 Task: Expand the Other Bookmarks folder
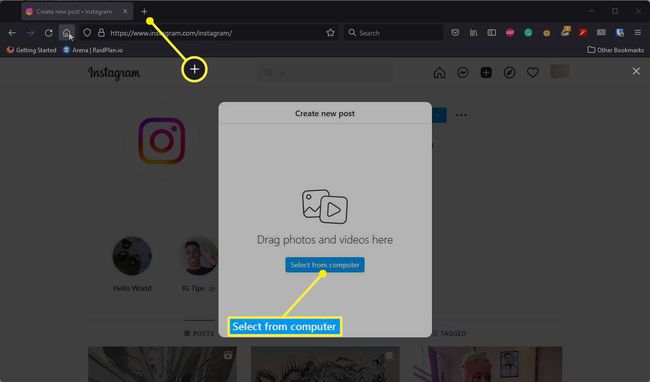616,50
